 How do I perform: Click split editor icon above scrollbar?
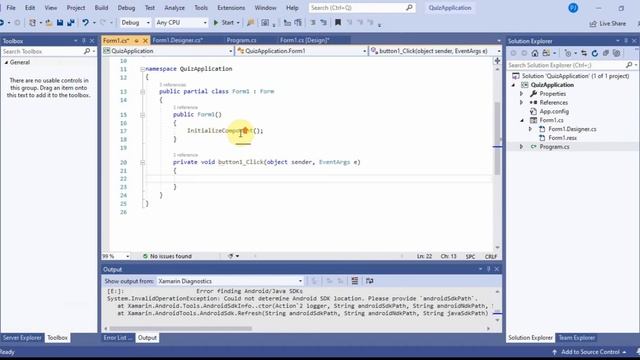pos(497,61)
